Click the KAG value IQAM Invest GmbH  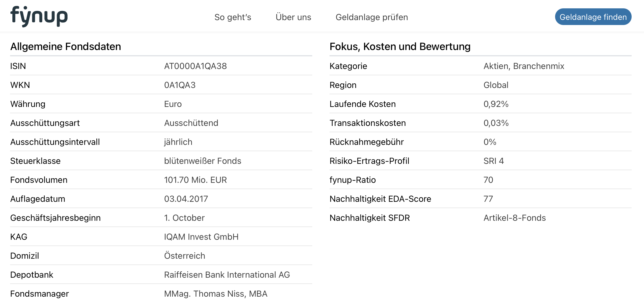click(201, 237)
